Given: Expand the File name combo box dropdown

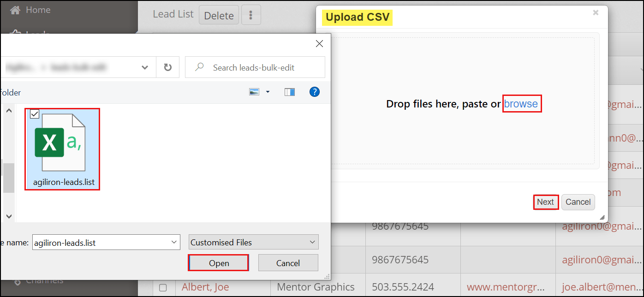Looking at the screenshot, I should pos(174,242).
